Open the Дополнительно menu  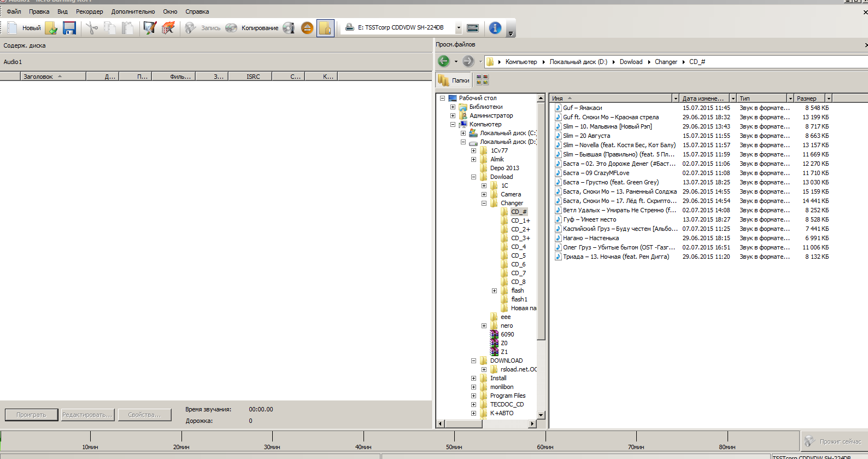click(x=133, y=11)
